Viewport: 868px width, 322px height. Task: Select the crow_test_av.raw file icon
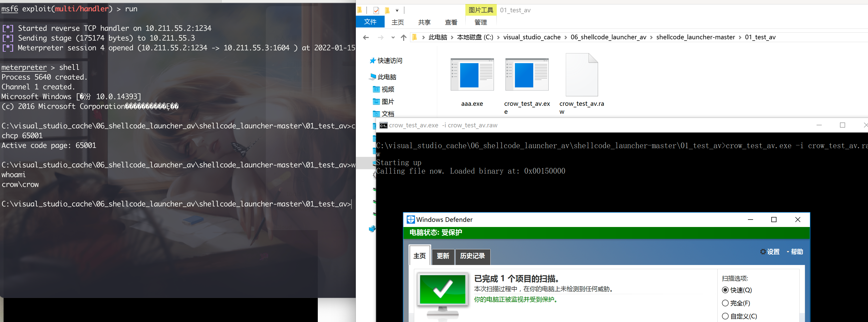(x=582, y=75)
